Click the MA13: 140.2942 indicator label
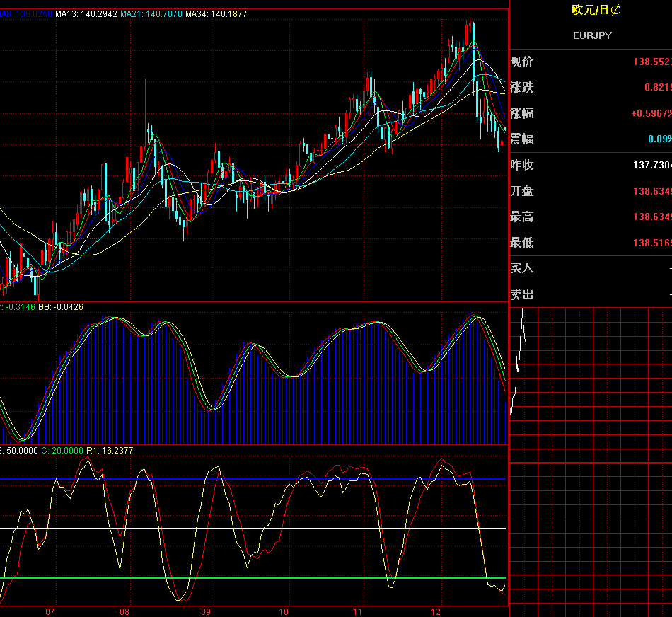672x617 pixels. (86, 13)
